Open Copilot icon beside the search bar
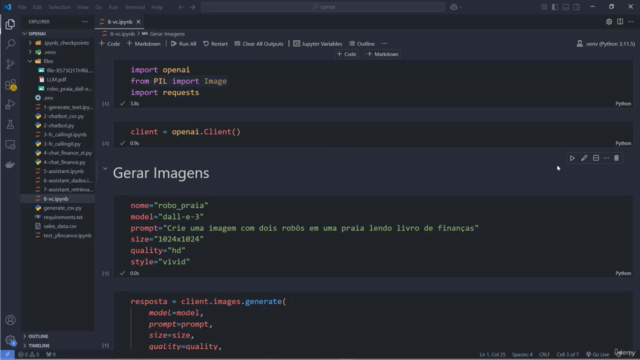 tap(453, 7)
